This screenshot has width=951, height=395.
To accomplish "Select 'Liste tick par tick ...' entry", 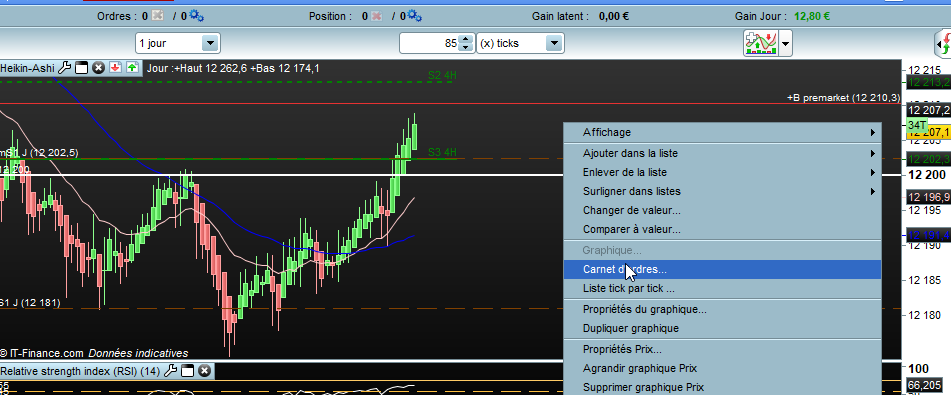I will [x=722, y=288].
